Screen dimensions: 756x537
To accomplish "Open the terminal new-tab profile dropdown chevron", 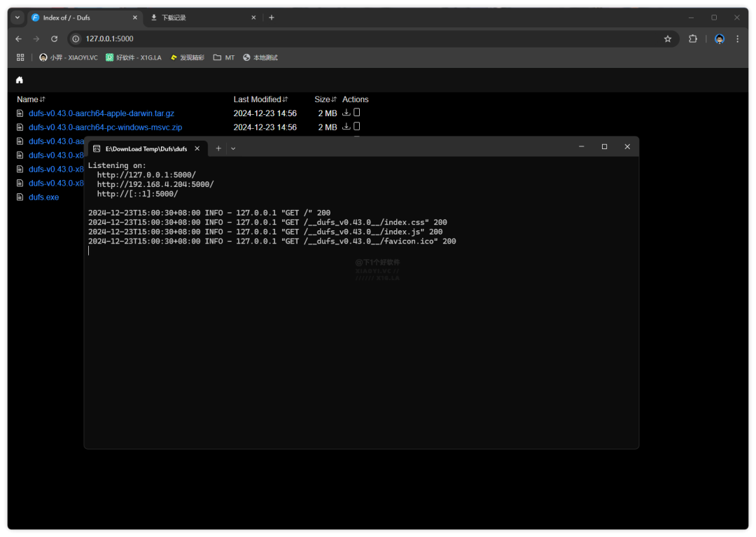I will [x=233, y=148].
